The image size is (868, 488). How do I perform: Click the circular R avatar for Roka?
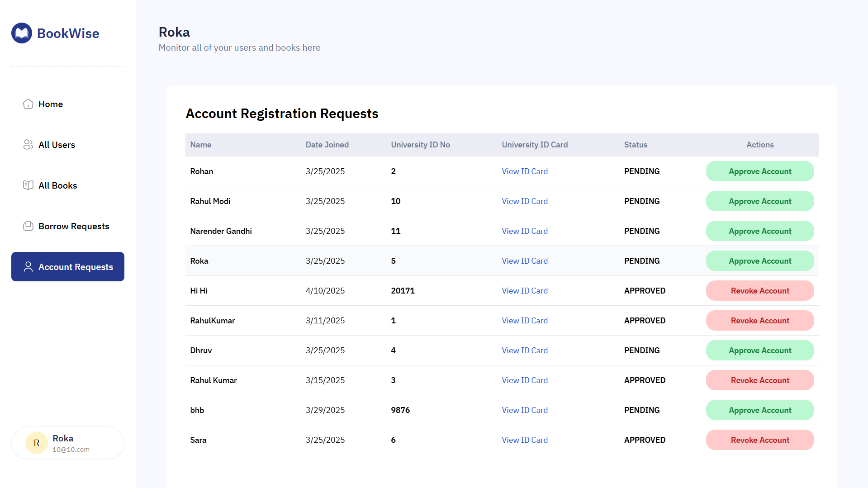(36, 442)
